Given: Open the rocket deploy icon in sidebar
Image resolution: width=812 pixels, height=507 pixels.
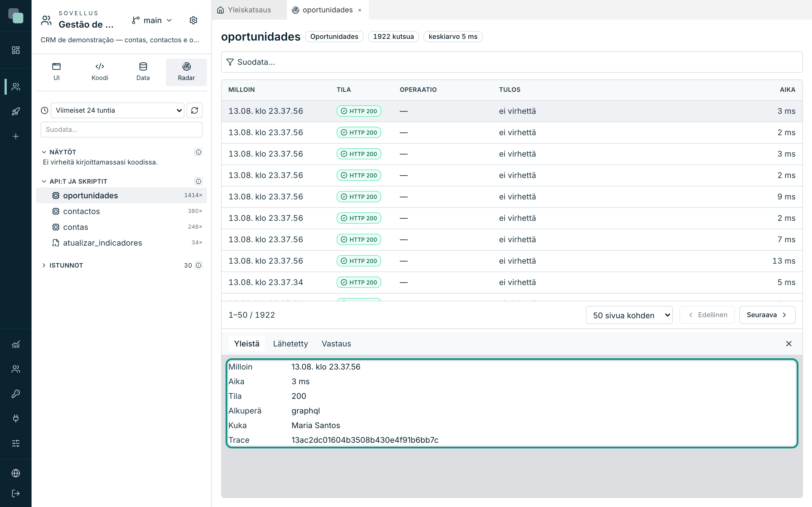Looking at the screenshot, I should 16,111.
